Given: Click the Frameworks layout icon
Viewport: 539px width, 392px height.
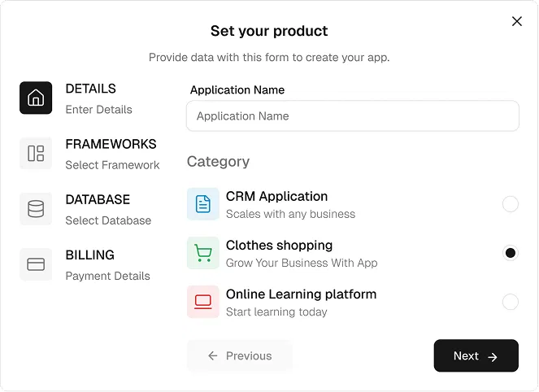Looking at the screenshot, I should [36, 154].
